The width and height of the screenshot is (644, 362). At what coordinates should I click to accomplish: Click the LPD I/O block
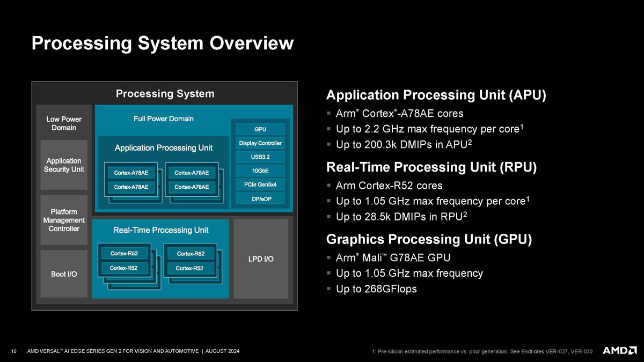pyautogui.click(x=261, y=259)
